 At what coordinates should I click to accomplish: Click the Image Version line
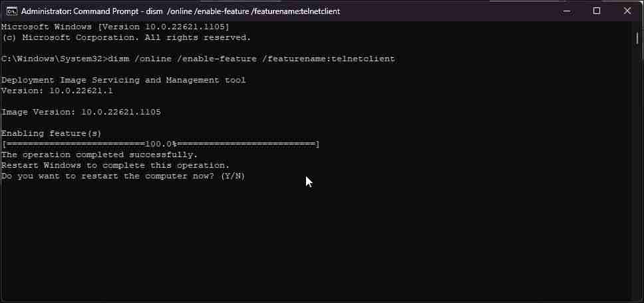(80, 112)
